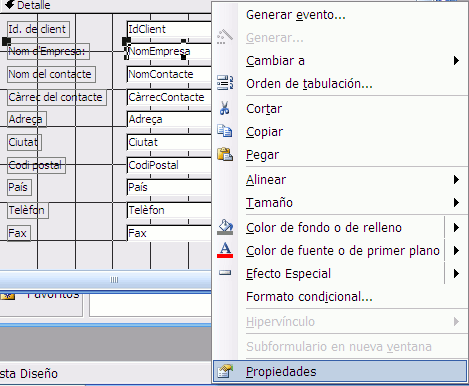The image size is (469, 386).
Task: Expand the Alinear submenu arrow
Action: (456, 180)
